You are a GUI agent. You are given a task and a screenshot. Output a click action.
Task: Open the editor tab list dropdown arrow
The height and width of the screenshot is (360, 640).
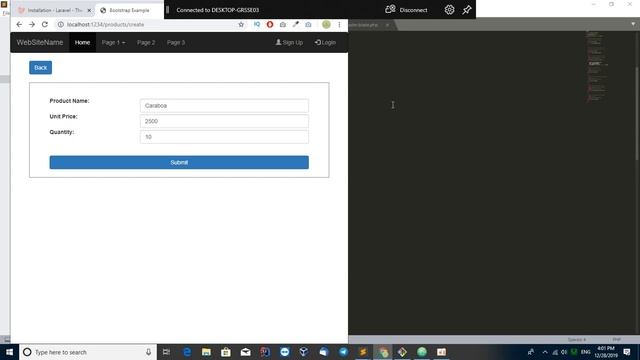point(633,24)
